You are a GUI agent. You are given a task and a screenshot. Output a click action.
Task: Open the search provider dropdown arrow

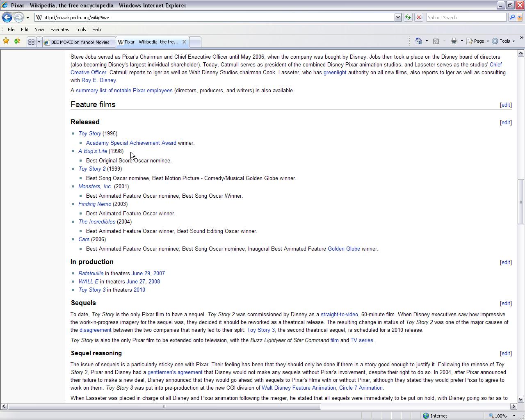[x=520, y=18]
